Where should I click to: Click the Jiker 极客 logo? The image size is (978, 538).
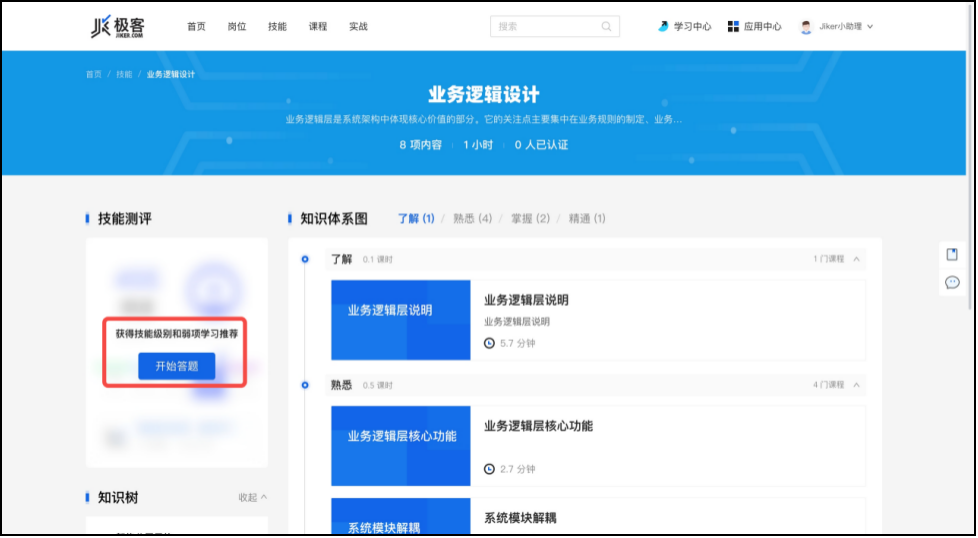(x=118, y=26)
